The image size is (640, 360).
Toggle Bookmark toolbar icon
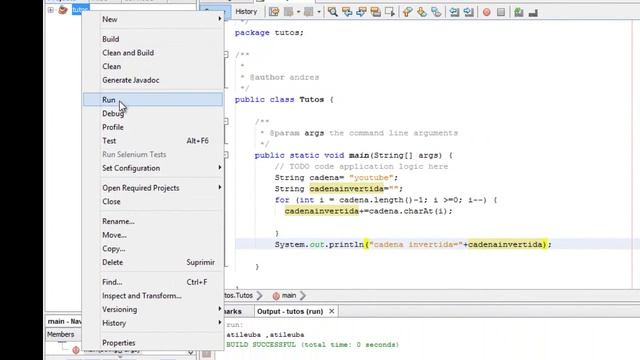click(x=436, y=12)
